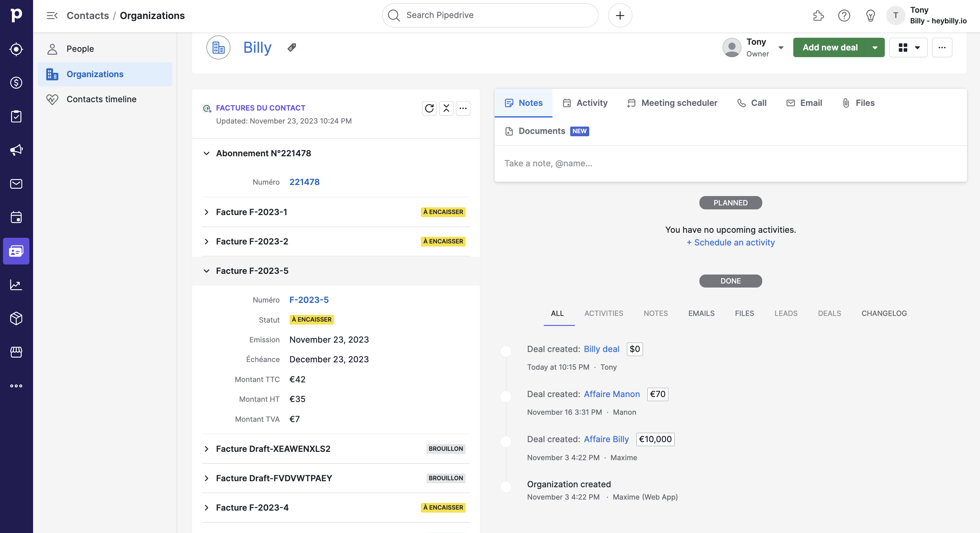
Task: Open the Affaire Manon deal link
Action: pyautogui.click(x=612, y=394)
